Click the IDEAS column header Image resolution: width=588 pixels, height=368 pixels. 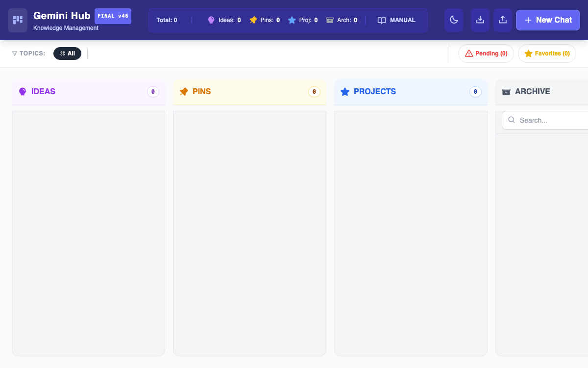coord(88,92)
